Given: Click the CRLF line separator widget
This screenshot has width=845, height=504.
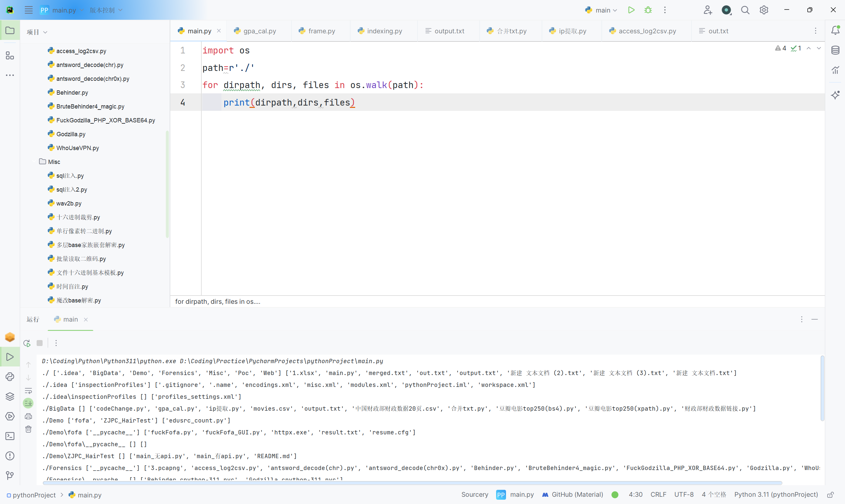Looking at the screenshot, I should [x=658, y=494].
